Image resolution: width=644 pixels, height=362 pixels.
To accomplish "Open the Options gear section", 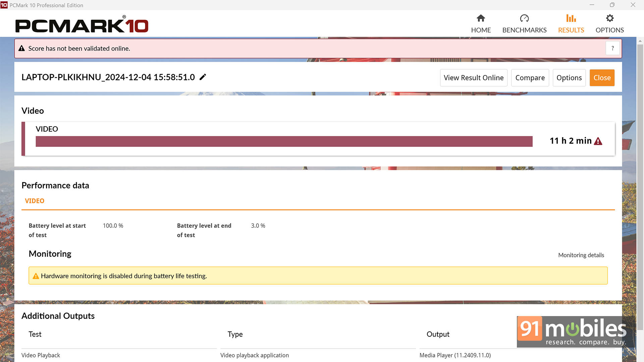I will point(609,24).
